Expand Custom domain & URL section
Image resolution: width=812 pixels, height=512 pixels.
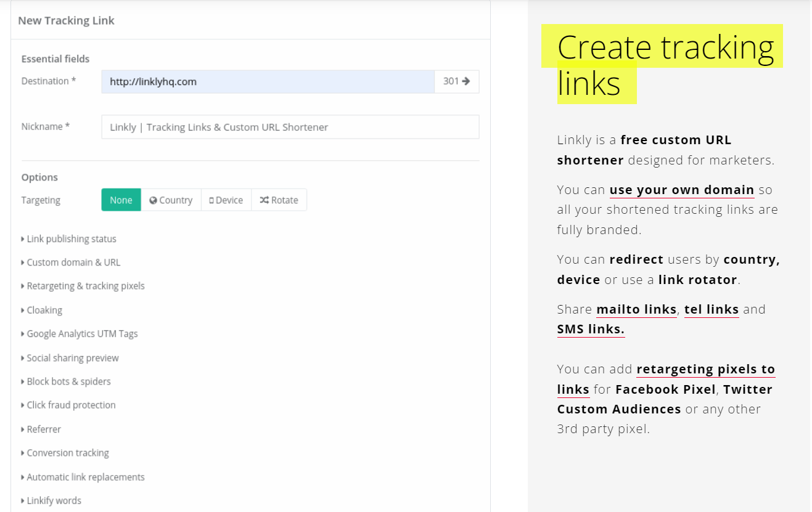(73, 262)
